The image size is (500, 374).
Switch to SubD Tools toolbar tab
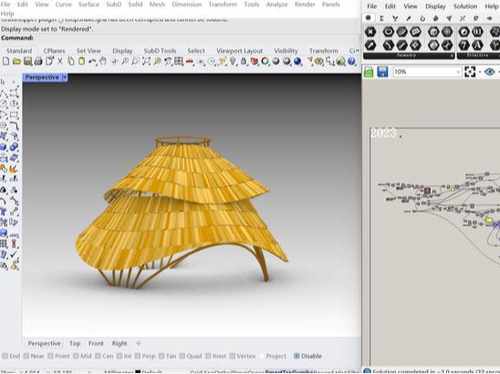(160, 51)
